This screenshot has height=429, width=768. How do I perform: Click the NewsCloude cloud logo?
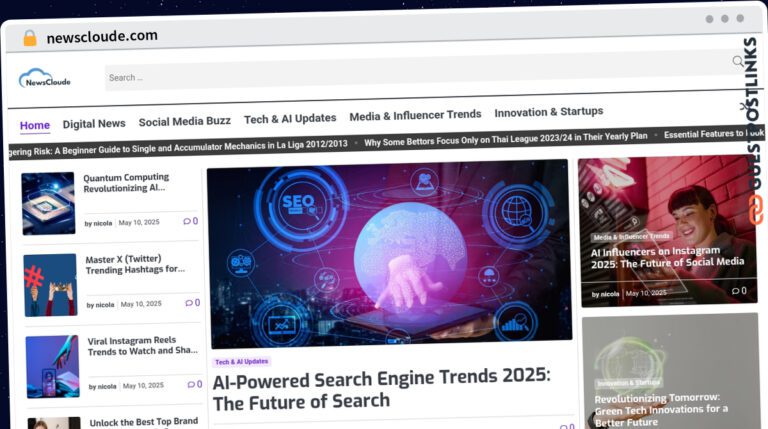tap(45, 78)
